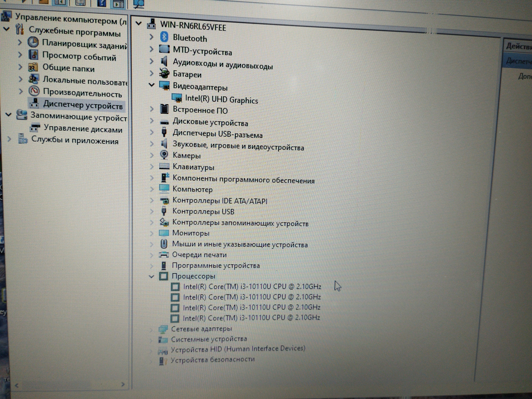Screen dimensions: 532x399
Task: Click the help question mark toolbar icon
Action: [102, 3]
